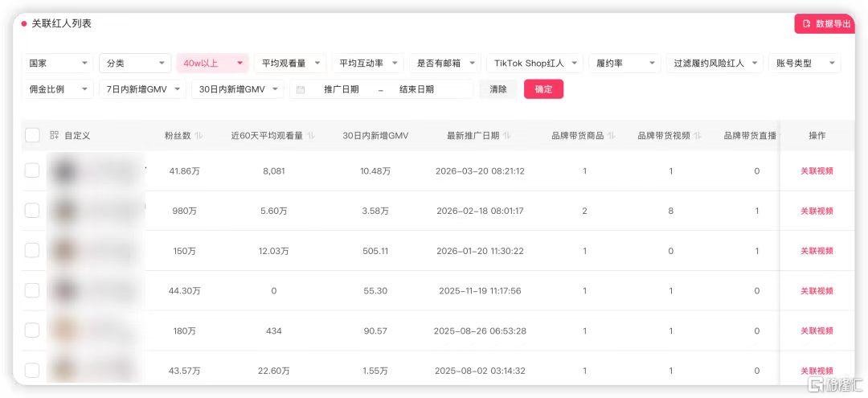Sort by 品牌带货视频 sort icon

[x=698, y=136]
